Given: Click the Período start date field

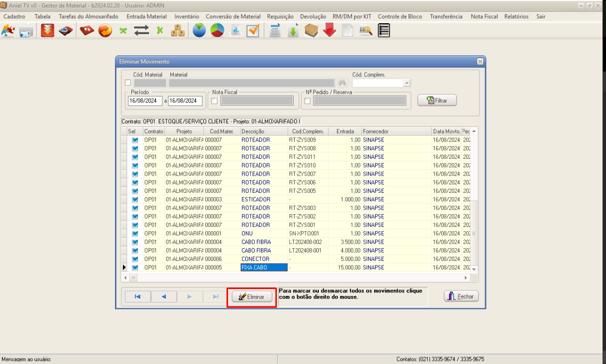Looking at the screenshot, I should click(x=145, y=101).
